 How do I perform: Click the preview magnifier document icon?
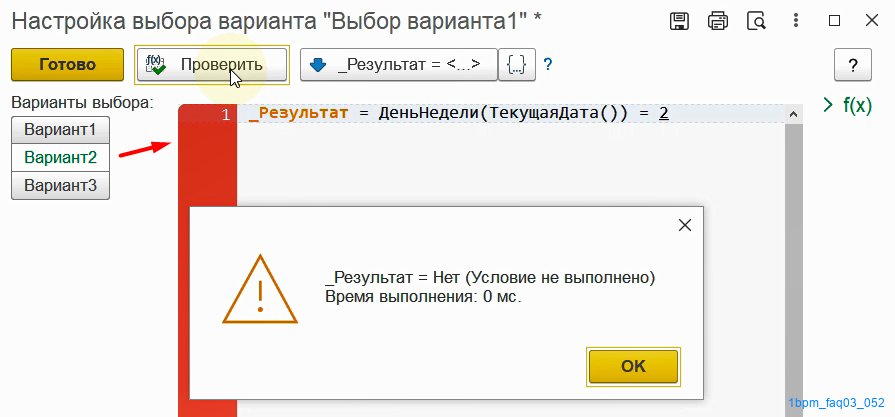[x=756, y=21]
